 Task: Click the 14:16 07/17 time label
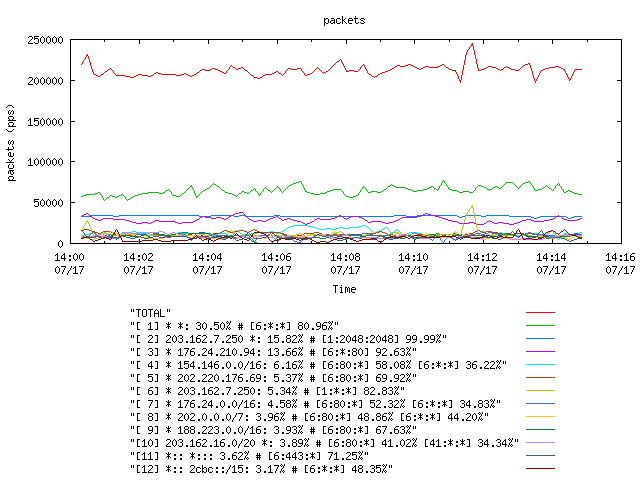click(x=620, y=264)
